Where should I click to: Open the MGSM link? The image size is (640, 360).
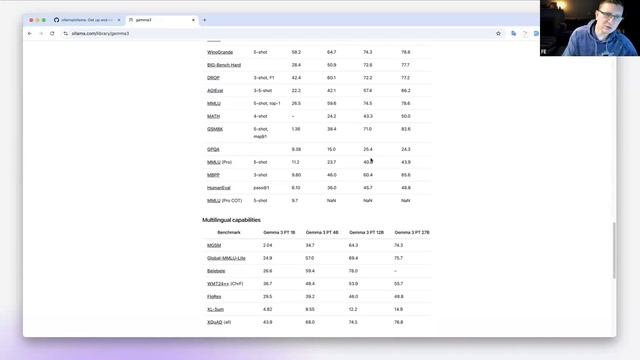click(x=214, y=245)
